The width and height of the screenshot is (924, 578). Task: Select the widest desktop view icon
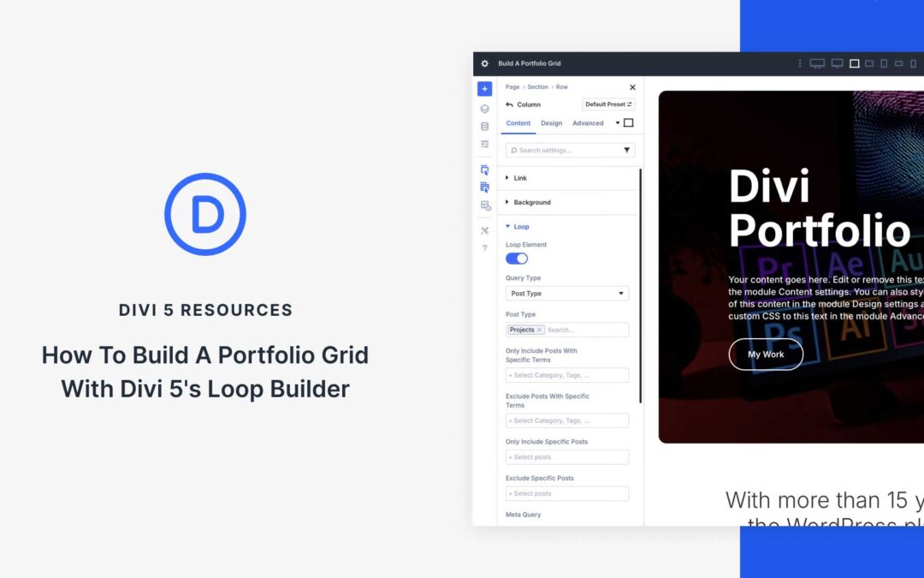(817, 63)
